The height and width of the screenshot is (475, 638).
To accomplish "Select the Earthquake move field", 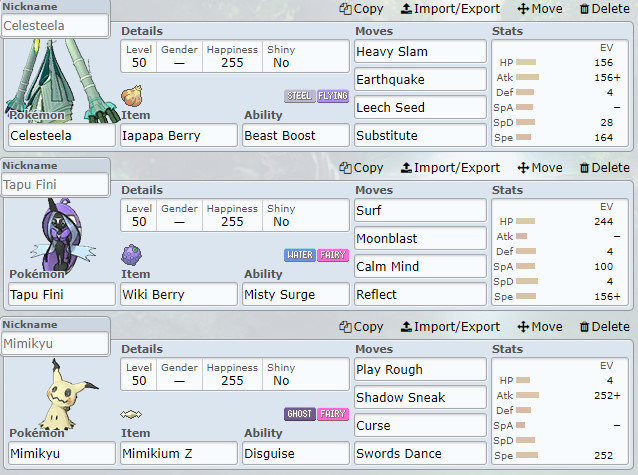I will [x=420, y=79].
